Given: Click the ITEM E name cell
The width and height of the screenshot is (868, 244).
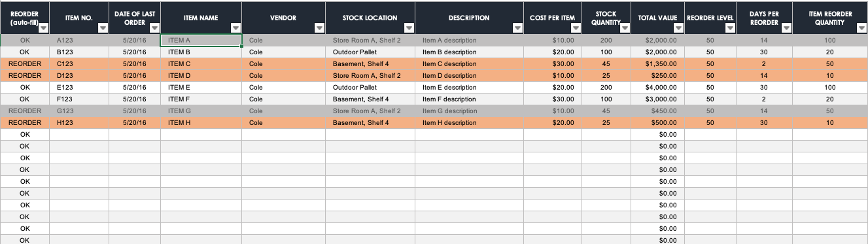Looking at the screenshot, I should [201, 87].
